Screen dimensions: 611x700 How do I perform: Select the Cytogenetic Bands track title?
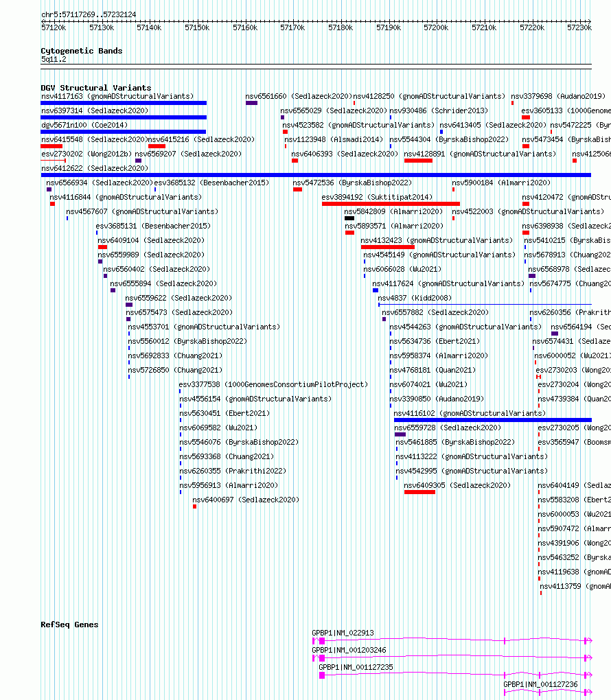pyautogui.click(x=81, y=51)
